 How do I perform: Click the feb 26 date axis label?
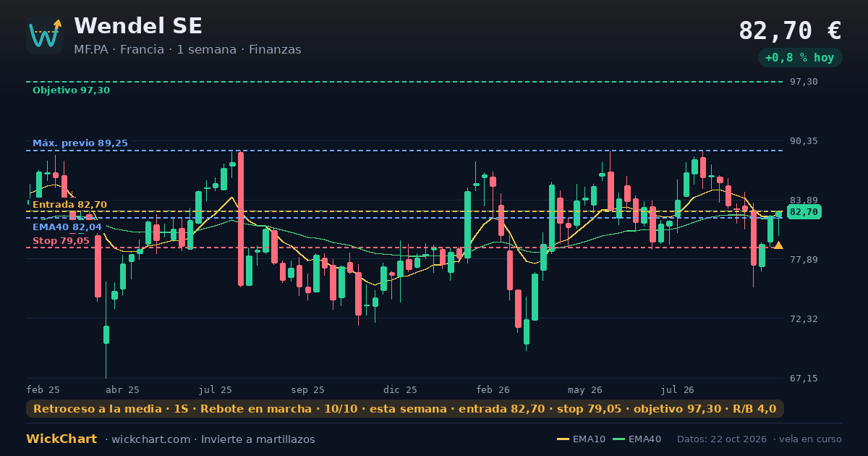click(493, 389)
